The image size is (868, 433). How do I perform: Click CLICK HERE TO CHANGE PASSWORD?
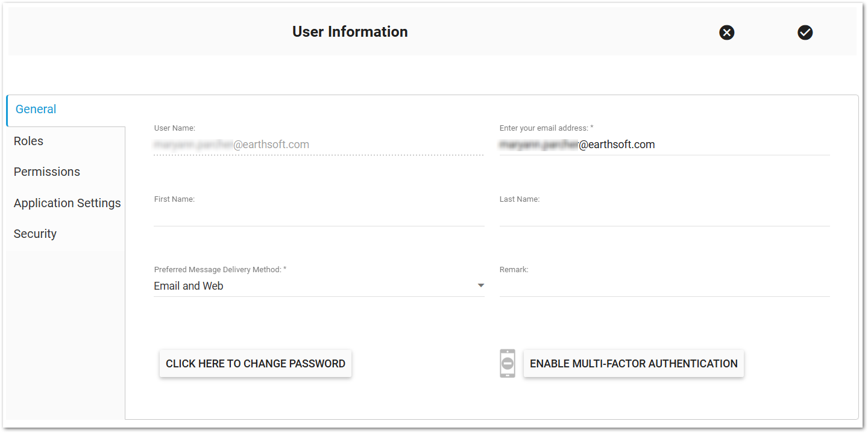pyautogui.click(x=255, y=363)
